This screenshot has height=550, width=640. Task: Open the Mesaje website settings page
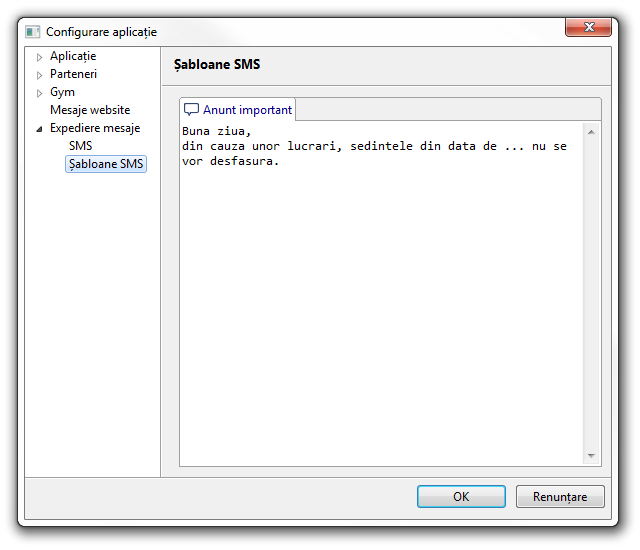click(x=90, y=110)
